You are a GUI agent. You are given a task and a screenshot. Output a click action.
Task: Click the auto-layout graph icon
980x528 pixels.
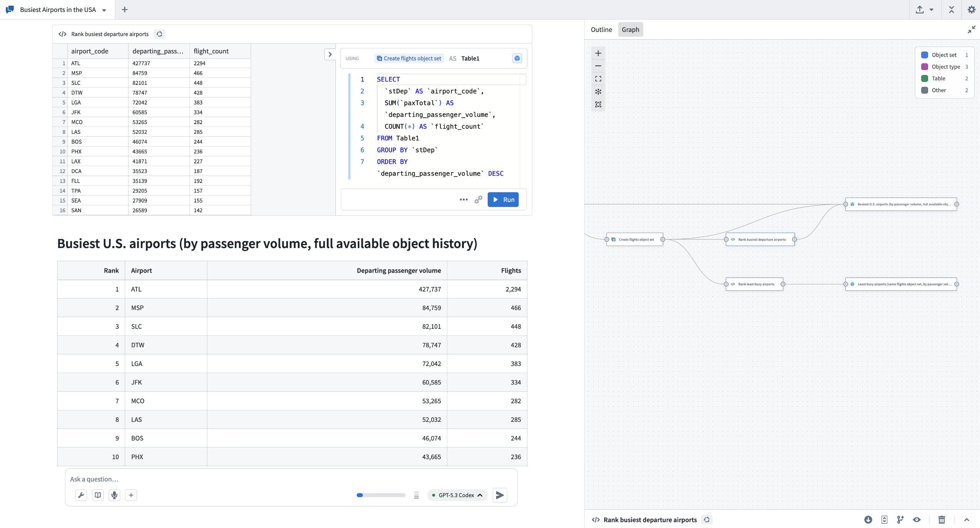point(598,92)
